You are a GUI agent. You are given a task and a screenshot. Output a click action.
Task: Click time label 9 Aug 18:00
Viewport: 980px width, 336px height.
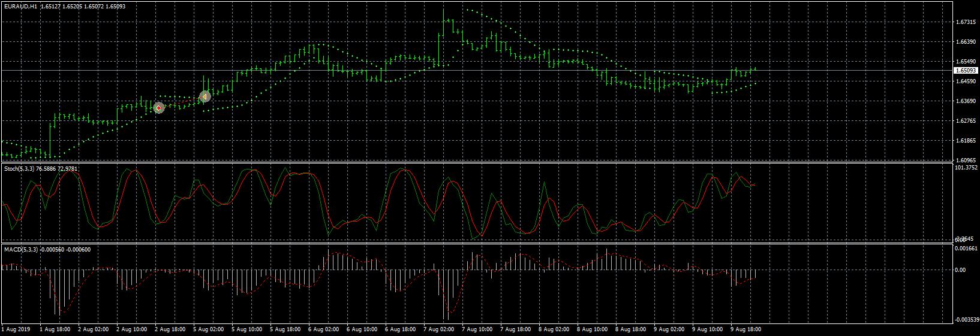[x=746, y=329]
